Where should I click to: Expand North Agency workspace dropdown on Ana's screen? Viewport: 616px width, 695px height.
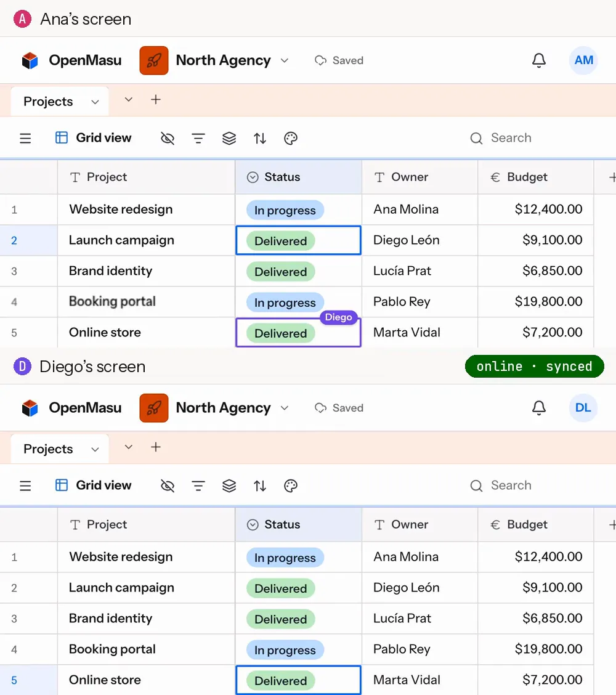(285, 60)
